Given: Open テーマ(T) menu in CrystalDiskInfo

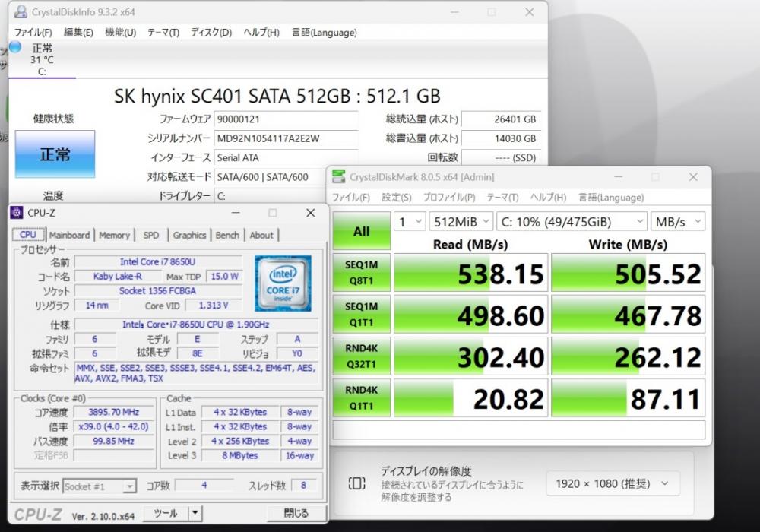Looking at the screenshot, I should (163, 33).
